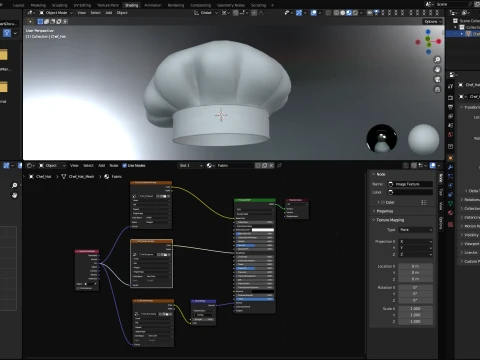This screenshot has width=480, height=360.
Task: Select the Tool tab in node sidebar
Action: click(440, 192)
